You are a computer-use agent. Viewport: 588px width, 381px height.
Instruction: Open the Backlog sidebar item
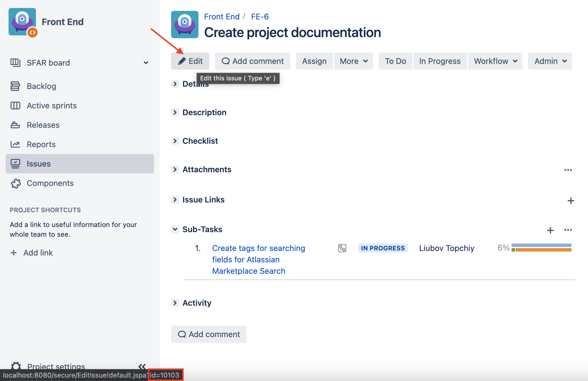pos(41,86)
